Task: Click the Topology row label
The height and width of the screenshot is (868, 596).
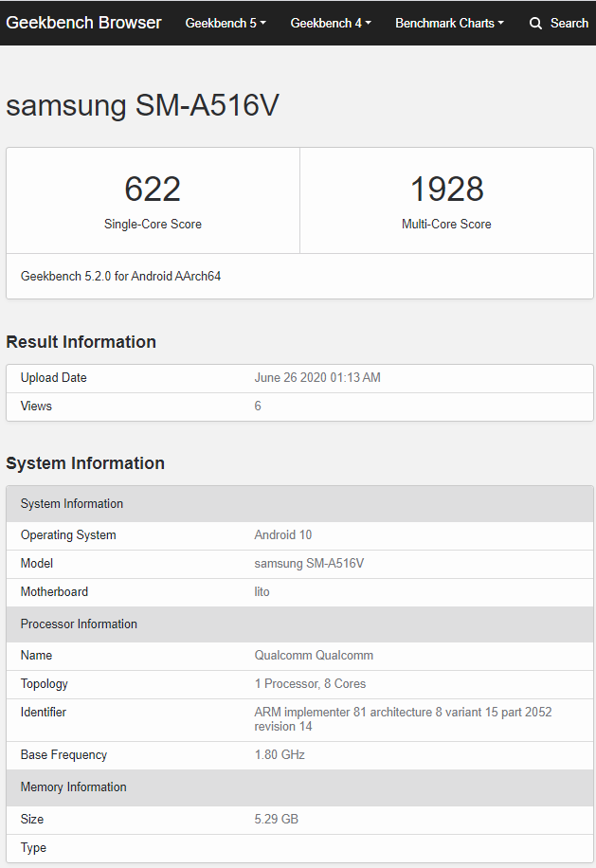Action: pyautogui.click(x=44, y=684)
